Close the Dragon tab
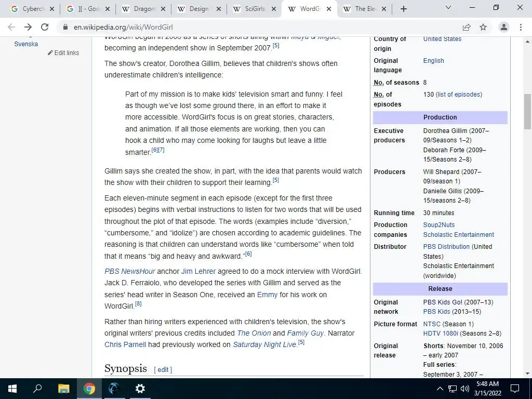This screenshot has height=399, width=532. coord(163,9)
